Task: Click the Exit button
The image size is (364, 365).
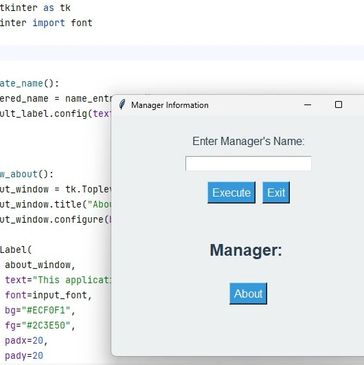Action: [x=276, y=193]
